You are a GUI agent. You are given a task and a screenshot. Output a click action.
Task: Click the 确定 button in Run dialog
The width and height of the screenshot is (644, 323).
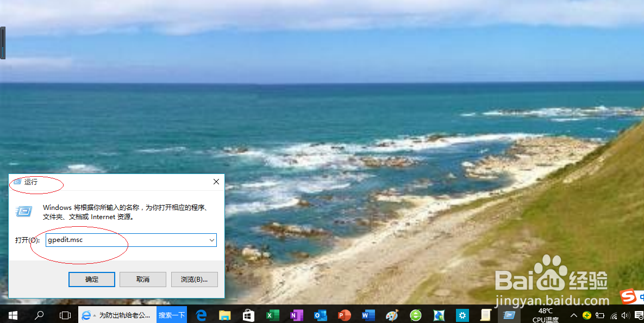coord(92,279)
